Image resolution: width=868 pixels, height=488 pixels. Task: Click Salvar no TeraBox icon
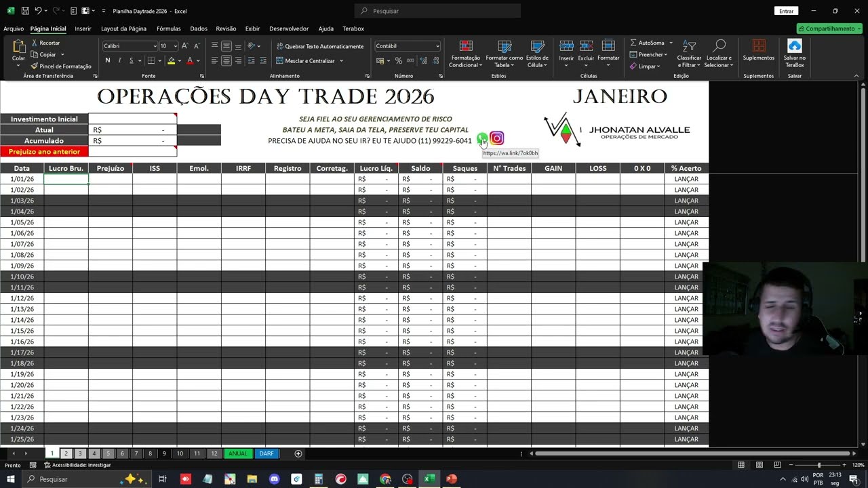(794, 46)
